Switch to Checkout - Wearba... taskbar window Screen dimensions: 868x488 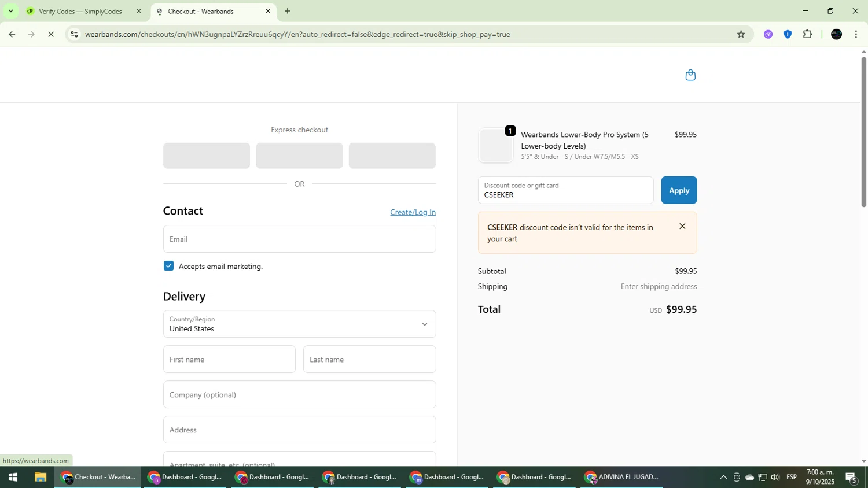click(x=98, y=477)
